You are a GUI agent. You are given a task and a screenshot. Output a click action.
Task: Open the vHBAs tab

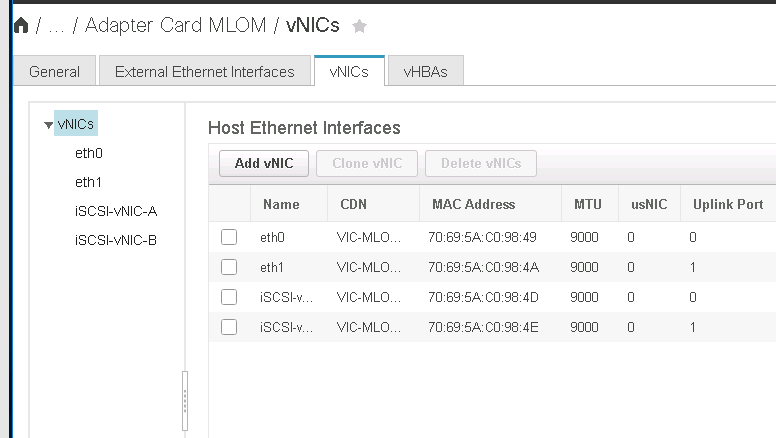(426, 72)
